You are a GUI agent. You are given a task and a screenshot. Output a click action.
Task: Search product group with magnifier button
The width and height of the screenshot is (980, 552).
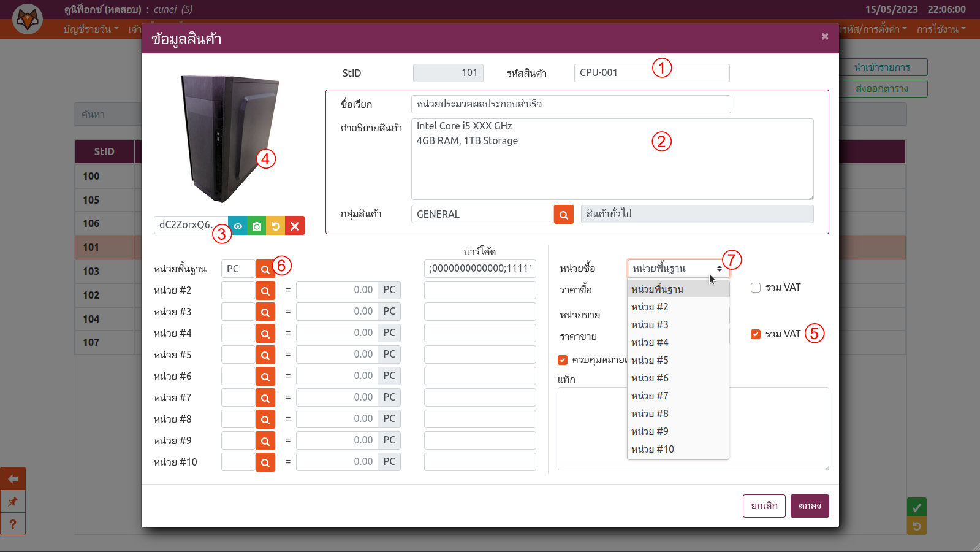(x=563, y=215)
